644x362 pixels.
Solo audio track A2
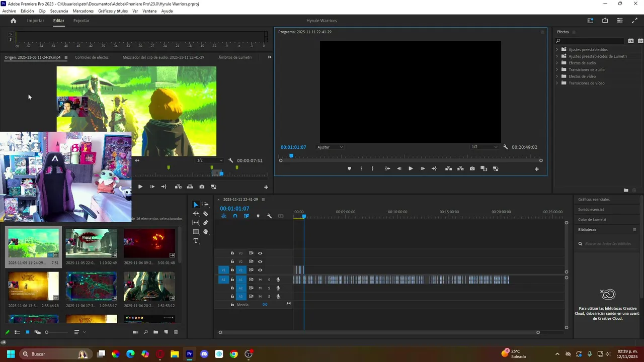(x=269, y=288)
